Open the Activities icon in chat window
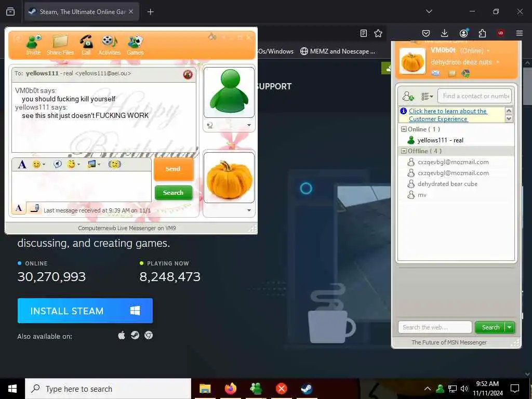 click(109, 45)
